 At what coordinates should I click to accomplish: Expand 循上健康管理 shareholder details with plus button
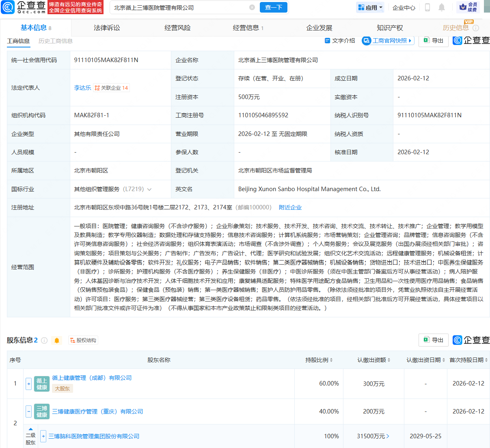click(28, 383)
